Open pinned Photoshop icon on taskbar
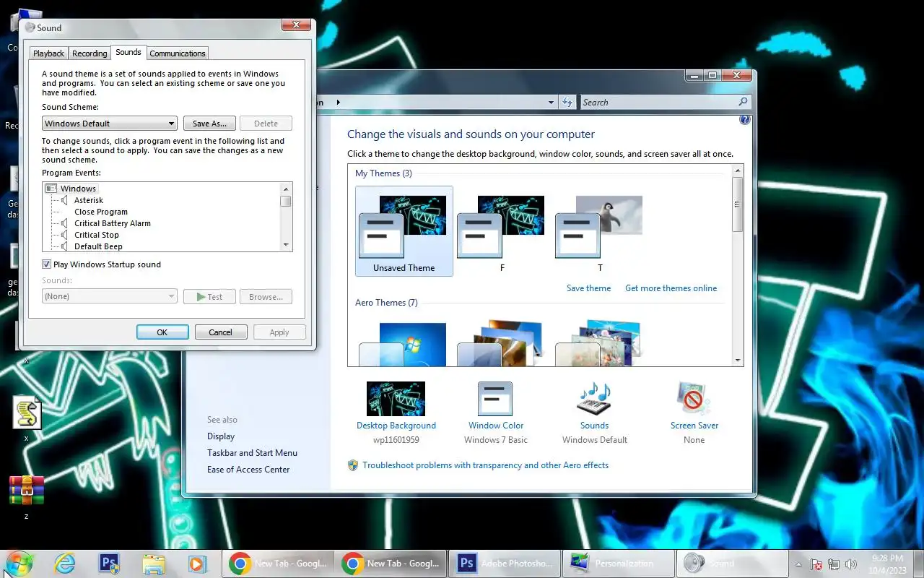Image resolution: width=924 pixels, height=578 pixels. tap(109, 564)
